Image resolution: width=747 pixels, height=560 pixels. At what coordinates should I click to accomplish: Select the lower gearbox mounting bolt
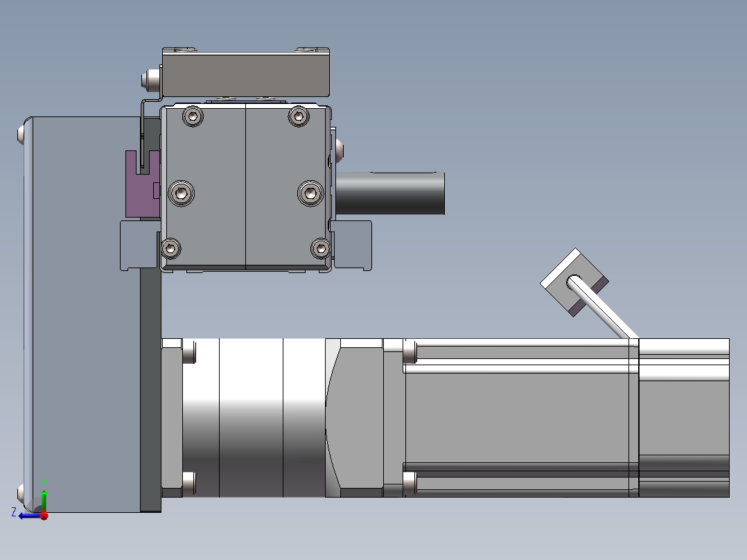pyautogui.click(x=189, y=482)
